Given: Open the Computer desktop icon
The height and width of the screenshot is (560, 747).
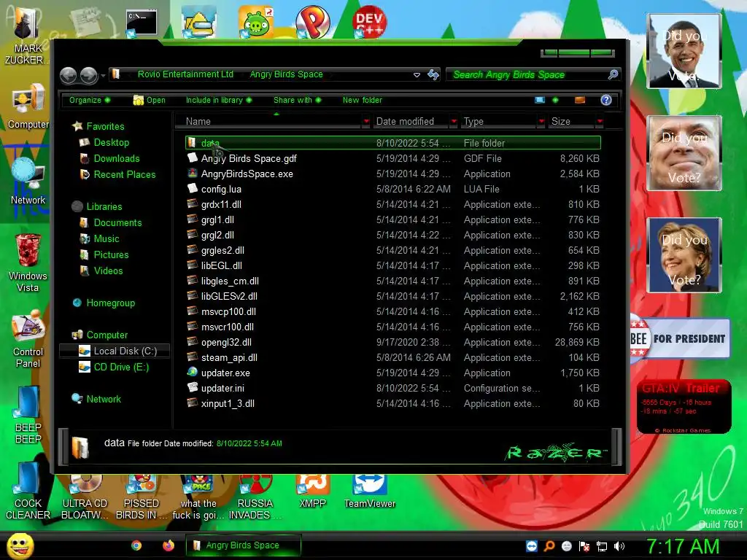Looking at the screenshot, I should click(28, 106).
